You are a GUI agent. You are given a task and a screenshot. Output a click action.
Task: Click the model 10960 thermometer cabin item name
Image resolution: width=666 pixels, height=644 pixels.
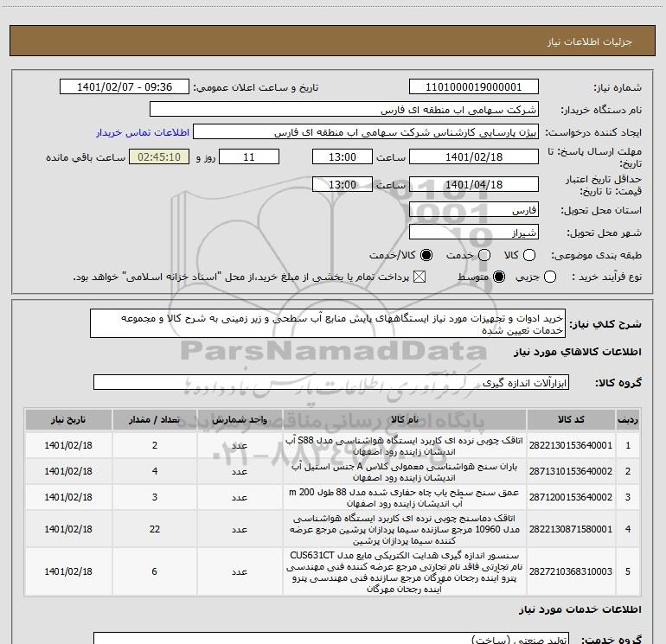point(405,529)
